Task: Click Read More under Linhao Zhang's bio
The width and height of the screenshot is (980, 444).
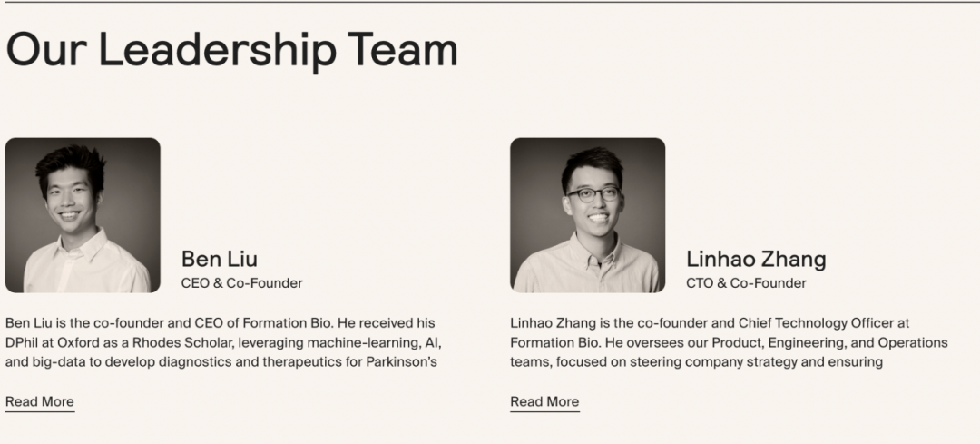Action: click(x=545, y=402)
